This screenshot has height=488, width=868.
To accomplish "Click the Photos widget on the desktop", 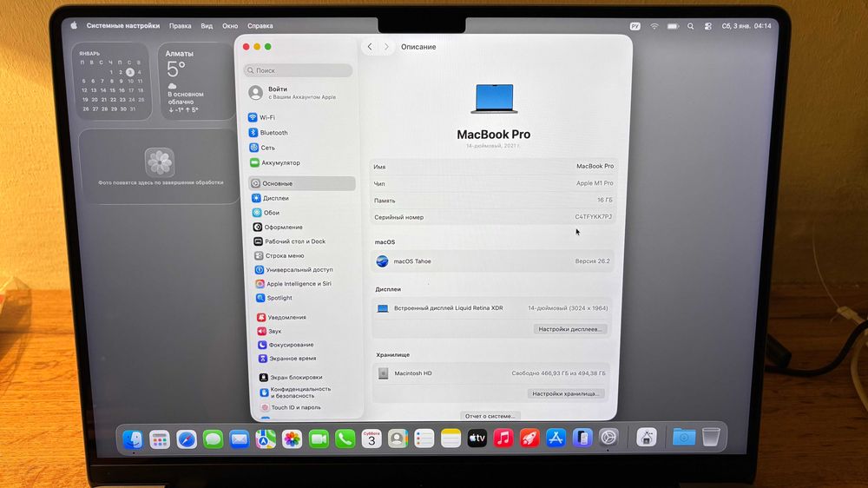I will [x=160, y=166].
